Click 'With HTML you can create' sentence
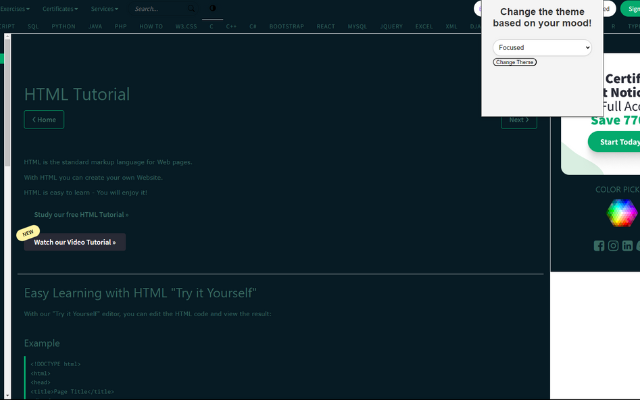This screenshot has height=400, width=640. pos(93,178)
